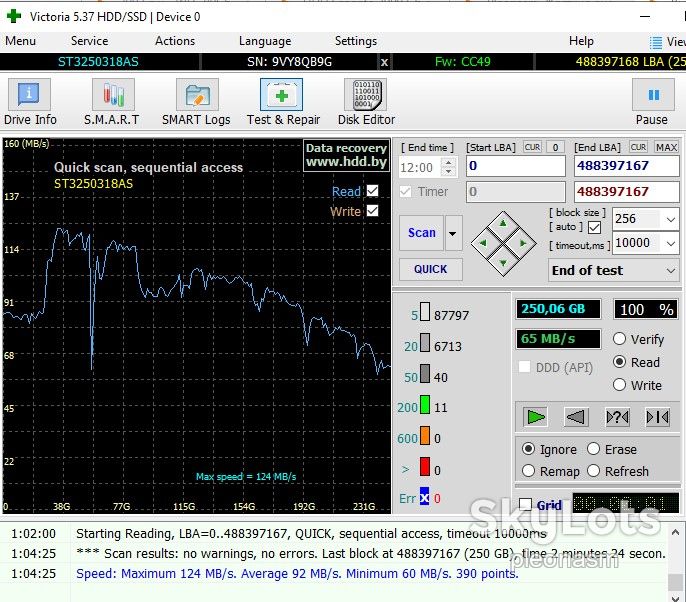Select the Remap radio option
This screenshot has height=602, width=686.
(528, 471)
